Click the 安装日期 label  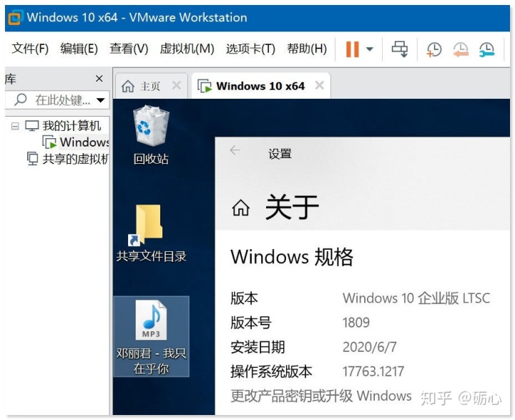pyautogui.click(x=257, y=347)
